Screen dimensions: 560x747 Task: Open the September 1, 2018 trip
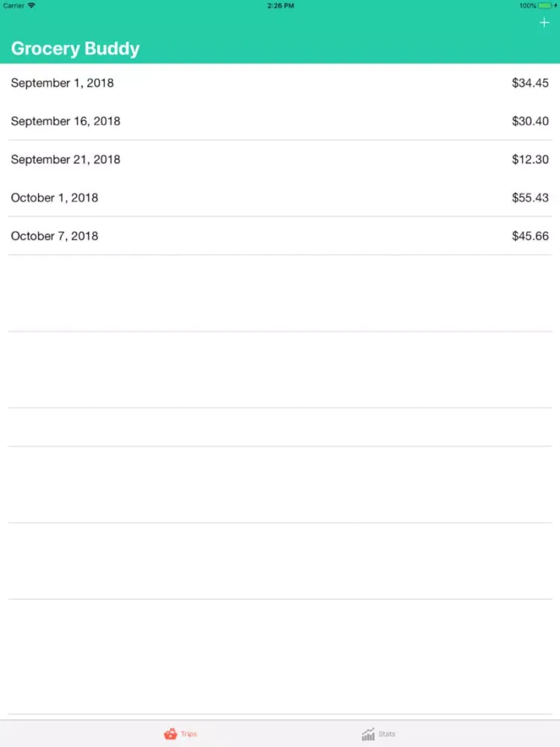pos(280,83)
